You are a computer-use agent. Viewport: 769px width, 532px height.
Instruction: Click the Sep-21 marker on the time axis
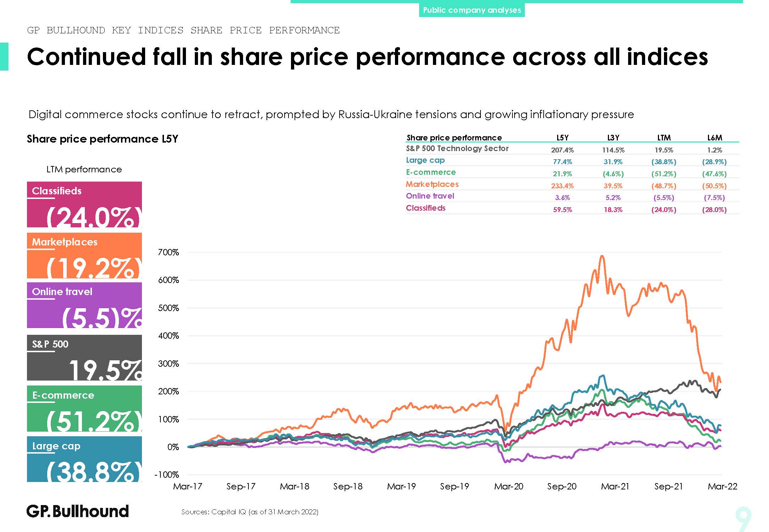point(669,486)
